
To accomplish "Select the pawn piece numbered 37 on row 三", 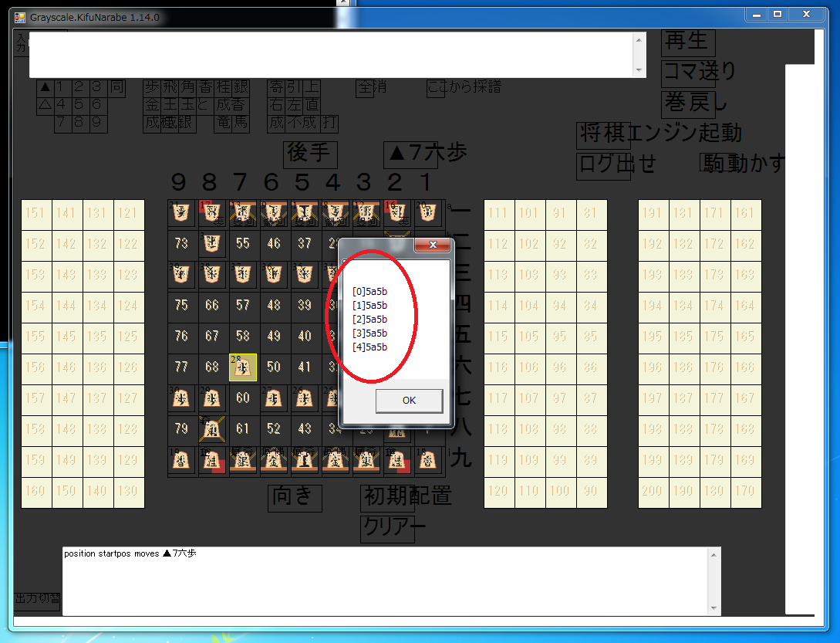I will pos(243,275).
